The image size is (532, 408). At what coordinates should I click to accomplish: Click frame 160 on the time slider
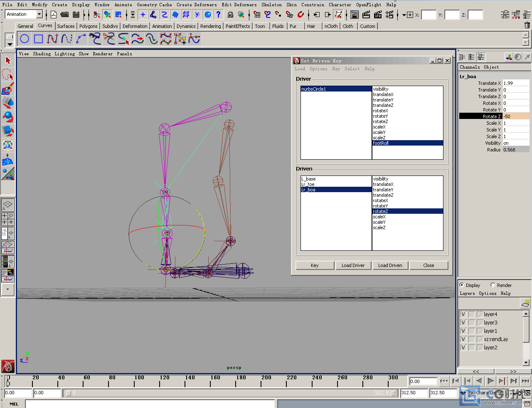point(210,381)
